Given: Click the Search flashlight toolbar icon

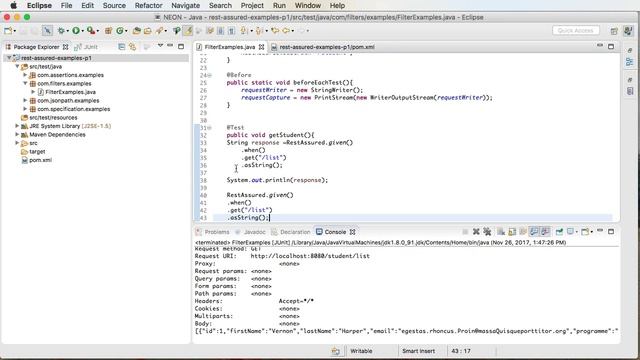Looking at the screenshot, I should tap(159, 31).
